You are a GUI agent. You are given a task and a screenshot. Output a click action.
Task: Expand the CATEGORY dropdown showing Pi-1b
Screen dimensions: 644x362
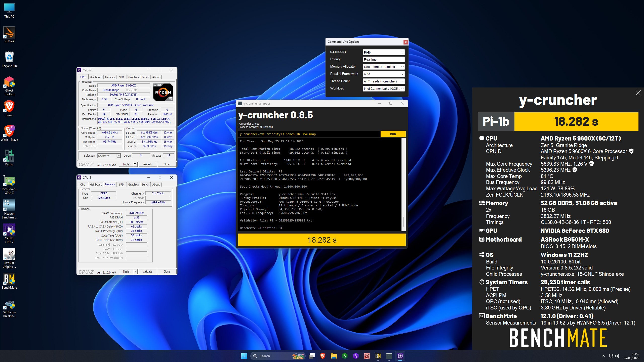384,52
